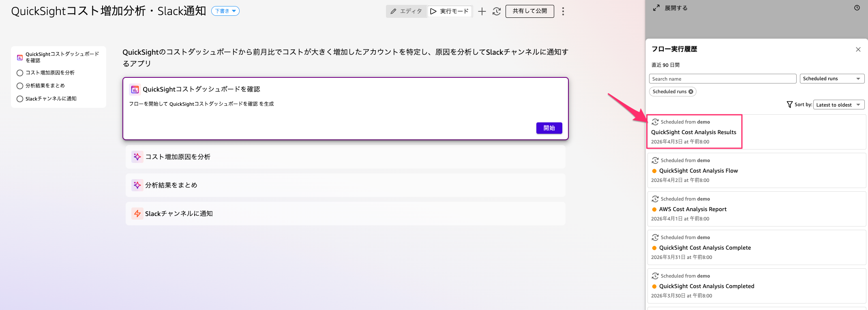Click the clock history icon
Viewport: 868px width, 310px height.
(857, 8)
